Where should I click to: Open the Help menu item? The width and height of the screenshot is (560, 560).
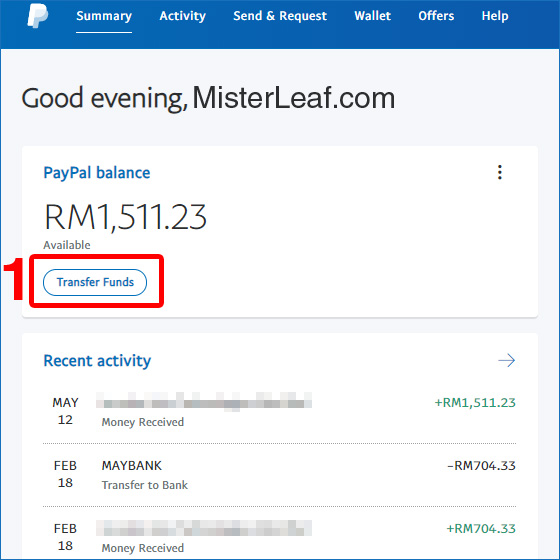[495, 16]
